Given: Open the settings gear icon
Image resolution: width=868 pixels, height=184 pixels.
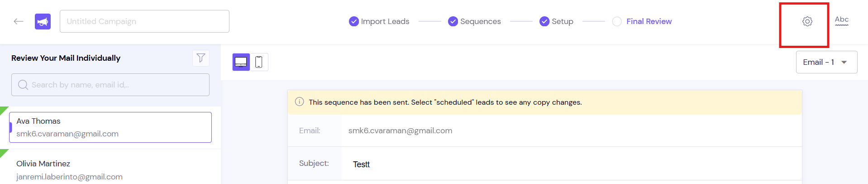Looking at the screenshot, I should [807, 21].
